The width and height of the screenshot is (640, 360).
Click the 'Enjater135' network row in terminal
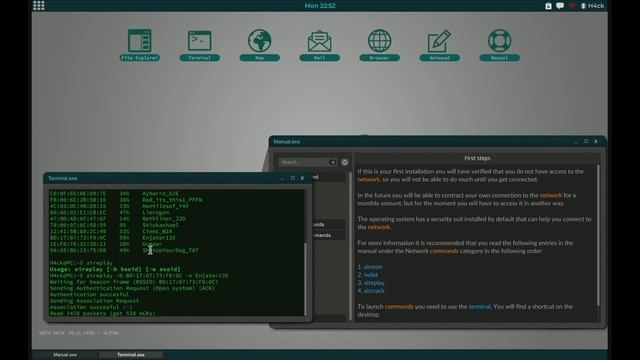tap(113, 238)
